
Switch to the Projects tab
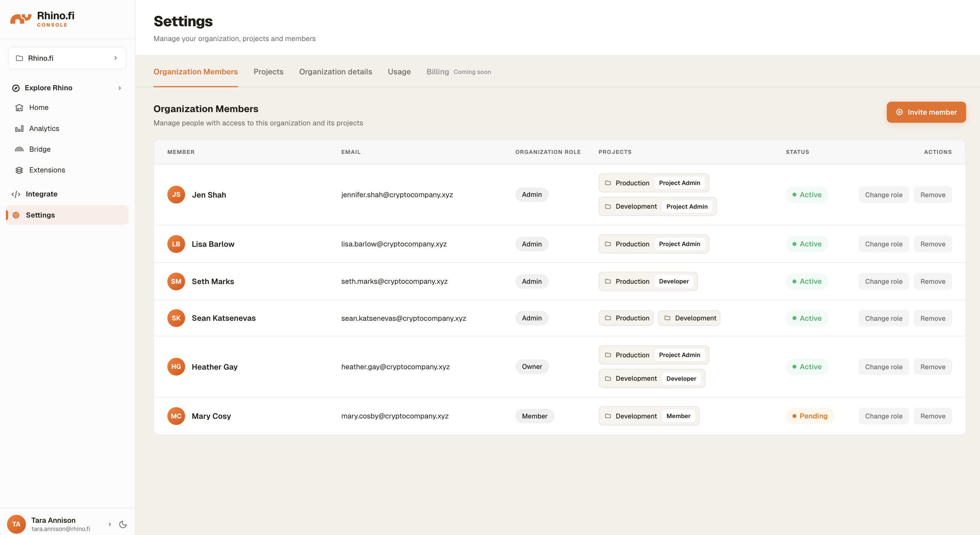coord(268,71)
